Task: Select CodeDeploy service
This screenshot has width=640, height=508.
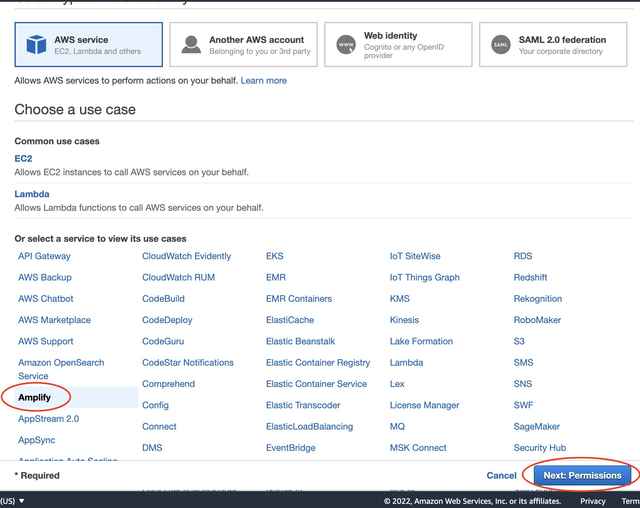Action: point(167,320)
